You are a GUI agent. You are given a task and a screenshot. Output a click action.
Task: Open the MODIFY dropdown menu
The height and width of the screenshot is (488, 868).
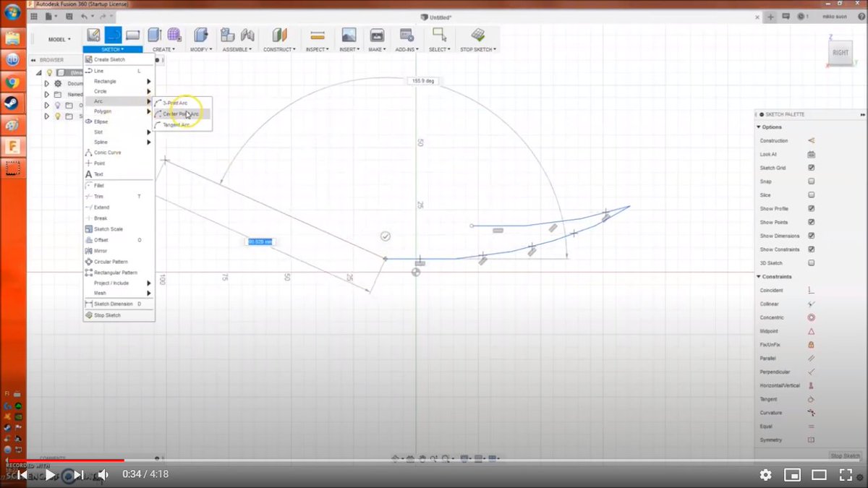pyautogui.click(x=200, y=49)
